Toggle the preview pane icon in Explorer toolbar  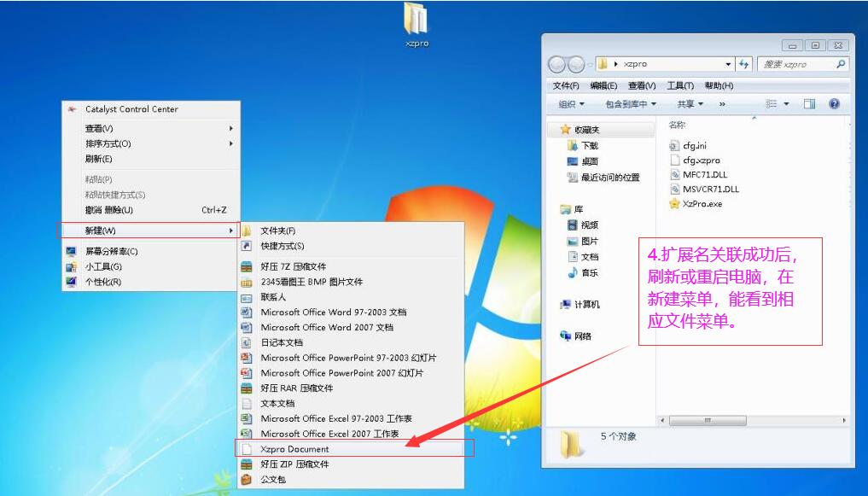(809, 103)
